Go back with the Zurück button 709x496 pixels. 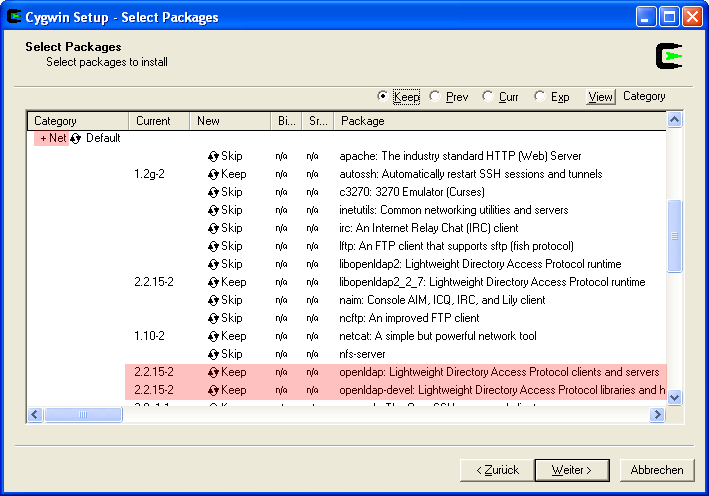497,470
